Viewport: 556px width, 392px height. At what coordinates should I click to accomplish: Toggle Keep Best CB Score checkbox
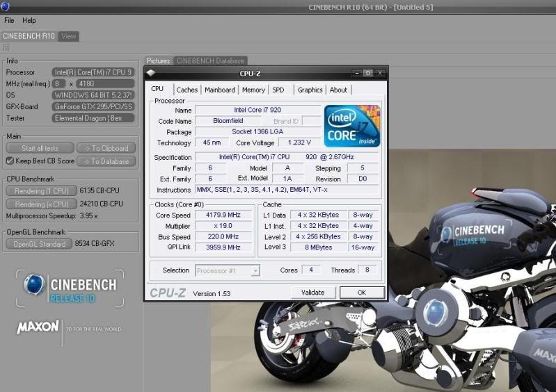(x=10, y=161)
